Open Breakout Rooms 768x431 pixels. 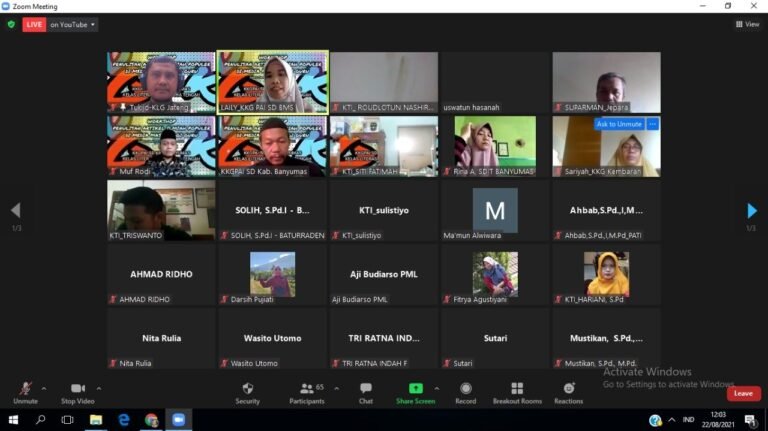517,393
